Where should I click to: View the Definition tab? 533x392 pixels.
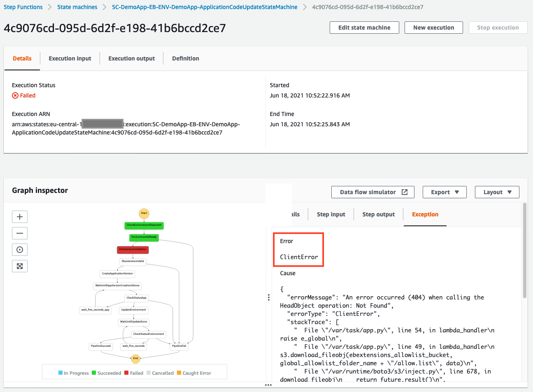(x=186, y=58)
